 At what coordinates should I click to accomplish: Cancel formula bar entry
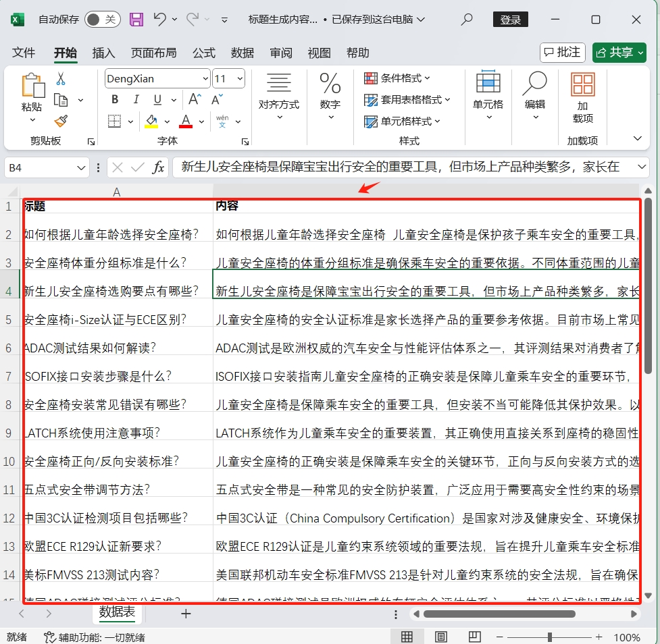[x=118, y=168]
